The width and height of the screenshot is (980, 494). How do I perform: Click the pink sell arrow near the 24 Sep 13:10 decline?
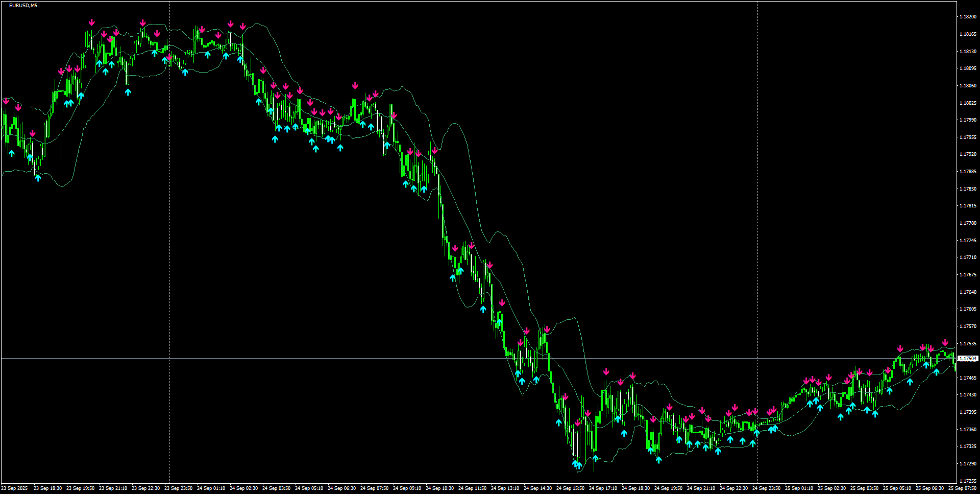coord(502,302)
